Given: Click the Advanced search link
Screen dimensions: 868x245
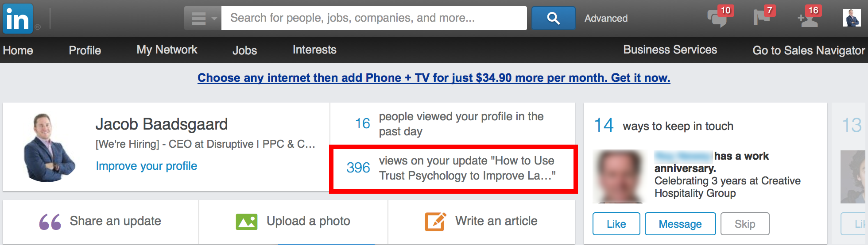Looking at the screenshot, I should coord(606,18).
